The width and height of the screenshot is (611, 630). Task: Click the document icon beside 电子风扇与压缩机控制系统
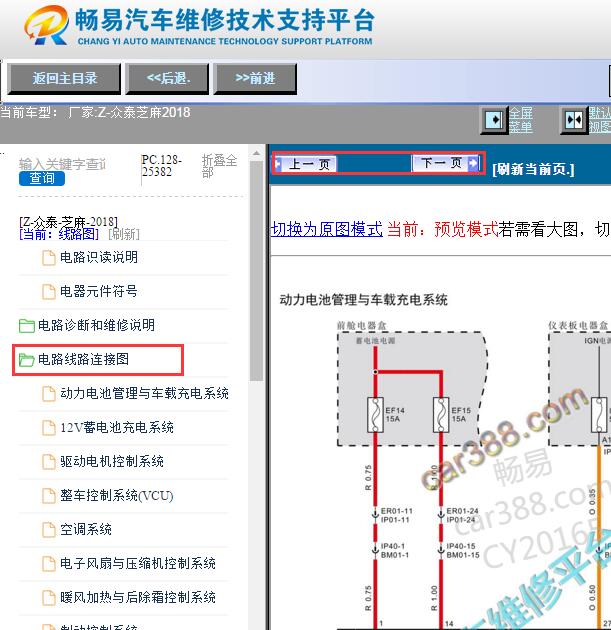49,564
